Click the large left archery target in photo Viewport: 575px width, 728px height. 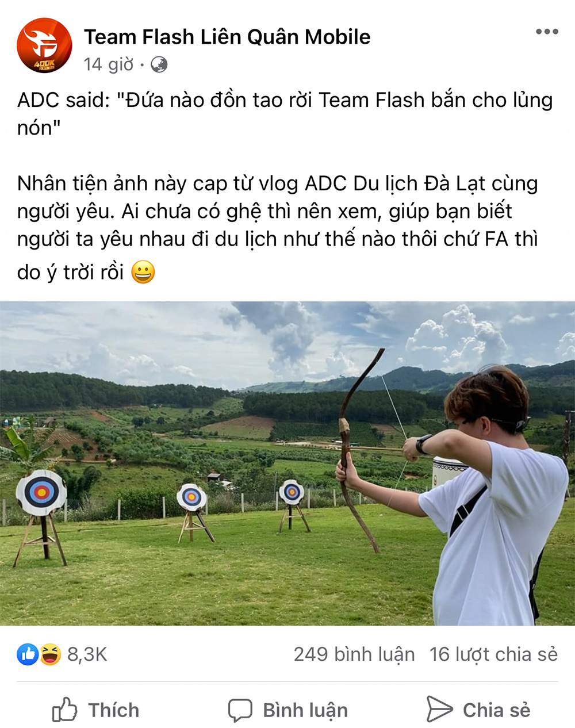tap(41, 492)
